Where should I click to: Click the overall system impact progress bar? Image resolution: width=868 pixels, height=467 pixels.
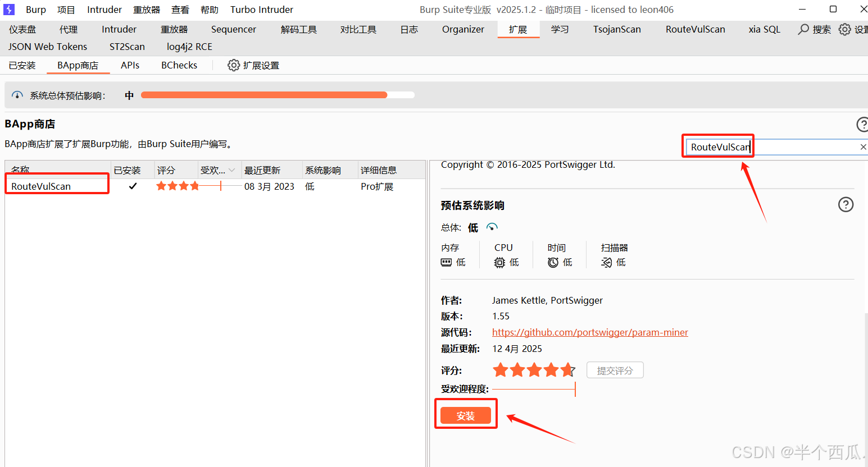[278, 95]
